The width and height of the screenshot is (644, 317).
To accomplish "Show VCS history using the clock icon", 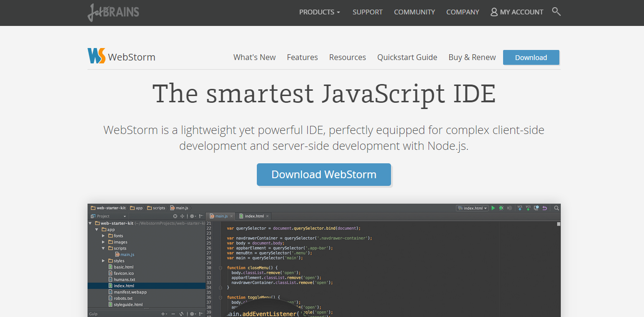I will (536, 208).
